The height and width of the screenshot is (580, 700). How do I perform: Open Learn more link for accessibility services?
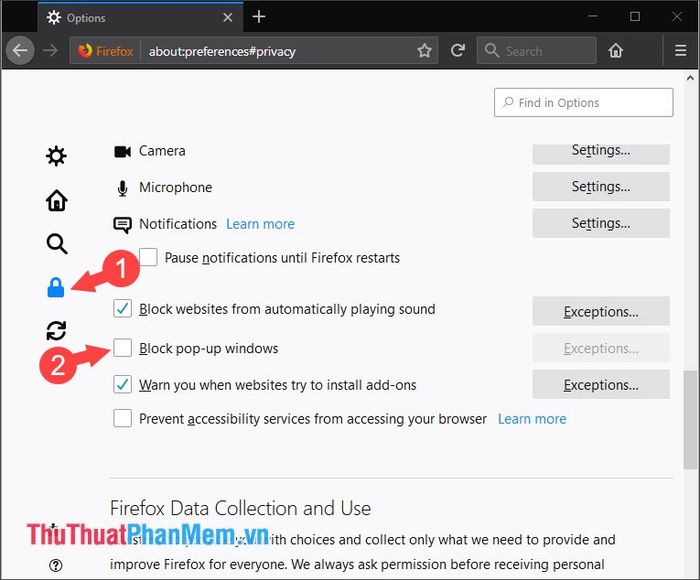click(x=532, y=419)
